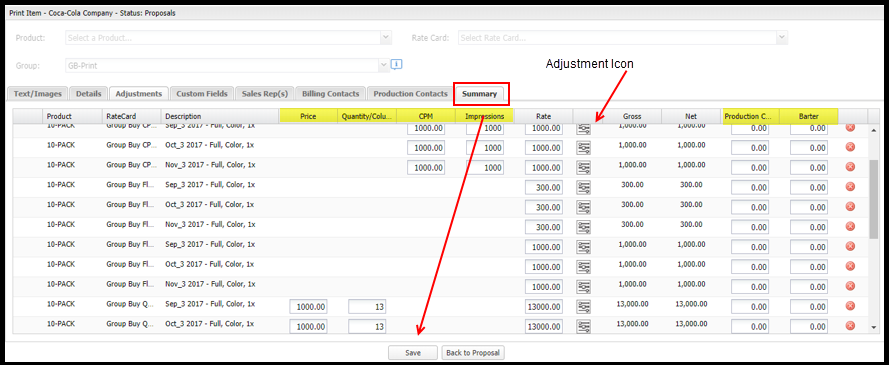Delete the Group Buy Fl Nov_3 1000.00 row

tap(850, 286)
